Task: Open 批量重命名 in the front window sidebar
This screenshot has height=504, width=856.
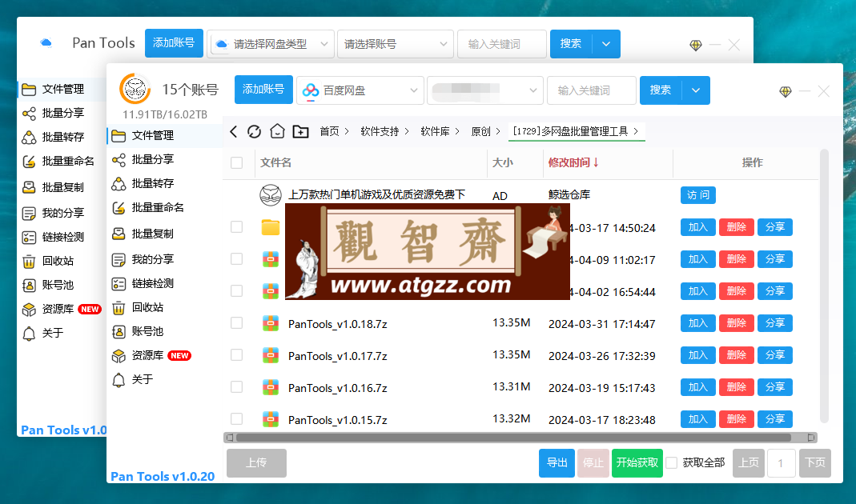Action: [x=157, y=207]
